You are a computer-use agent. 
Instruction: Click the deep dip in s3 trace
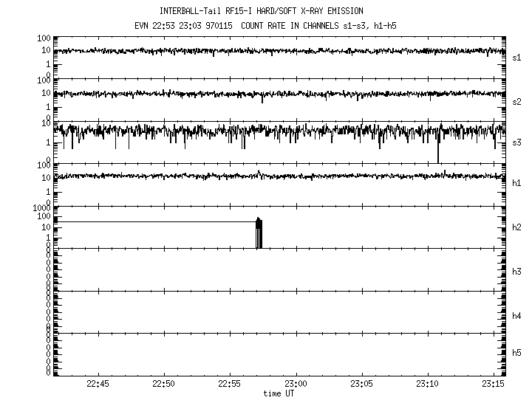click(438, 151)
